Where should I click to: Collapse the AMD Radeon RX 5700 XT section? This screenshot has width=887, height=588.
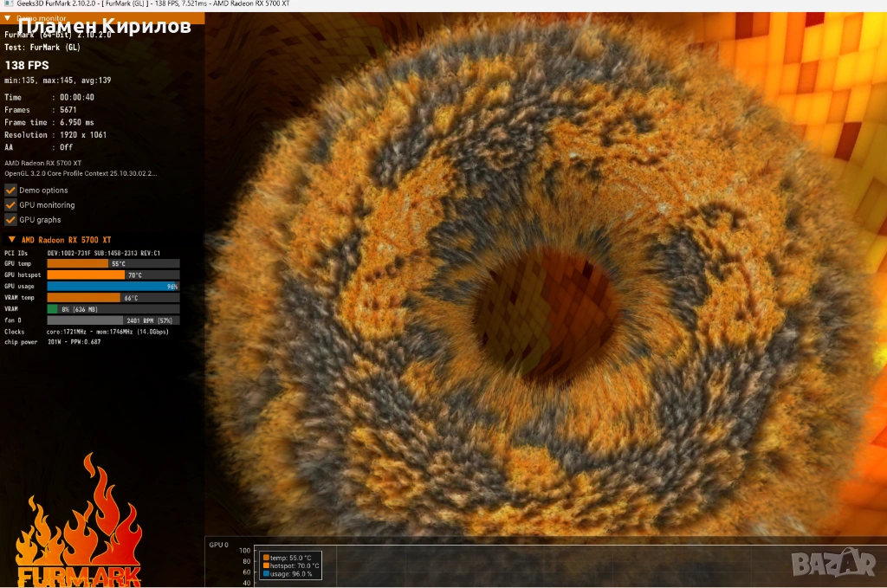(11, 240)
